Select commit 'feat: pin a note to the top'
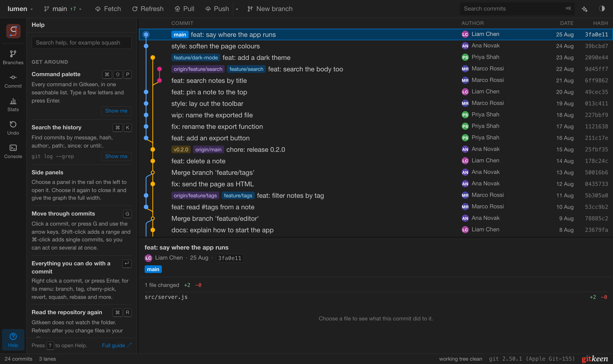613x364 pixels. (x=376, y=92)
